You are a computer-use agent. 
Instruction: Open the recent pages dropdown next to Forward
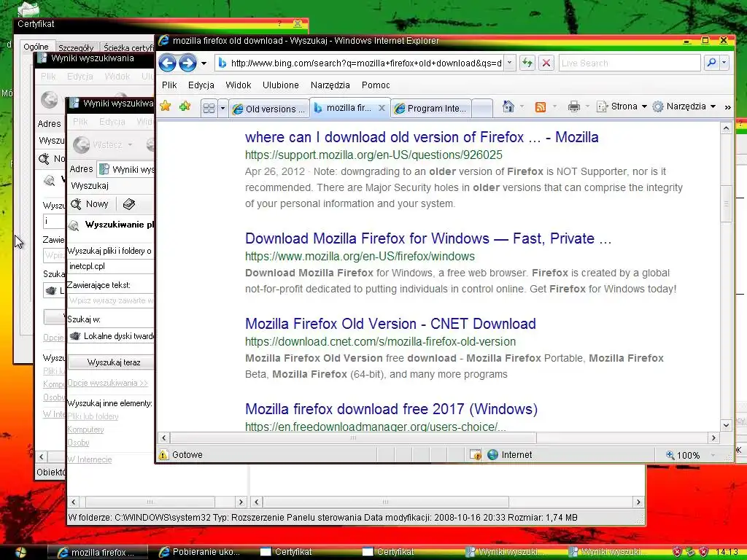pyautogui.click(x=204, y=63)
